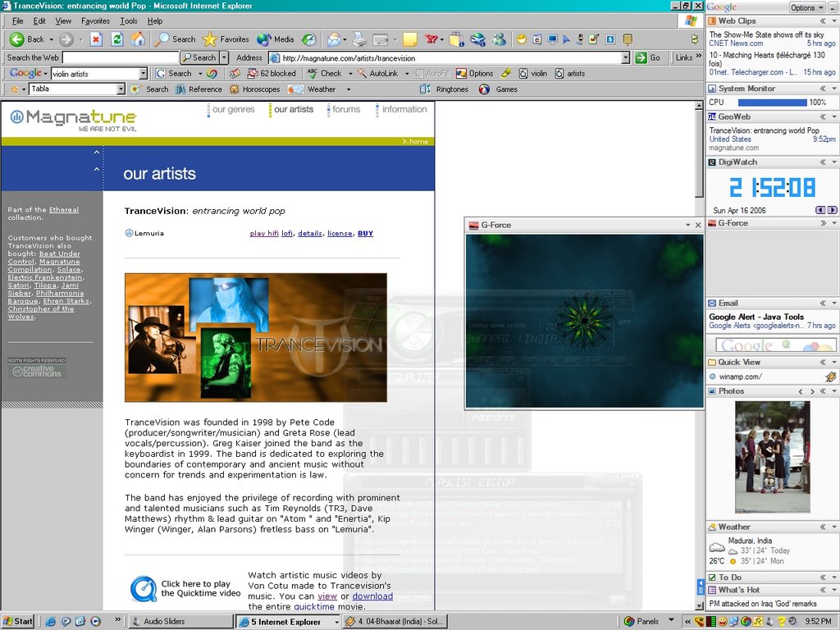840x630 pixels.
Task: Open the Tools menu
Action: [129, 21]
